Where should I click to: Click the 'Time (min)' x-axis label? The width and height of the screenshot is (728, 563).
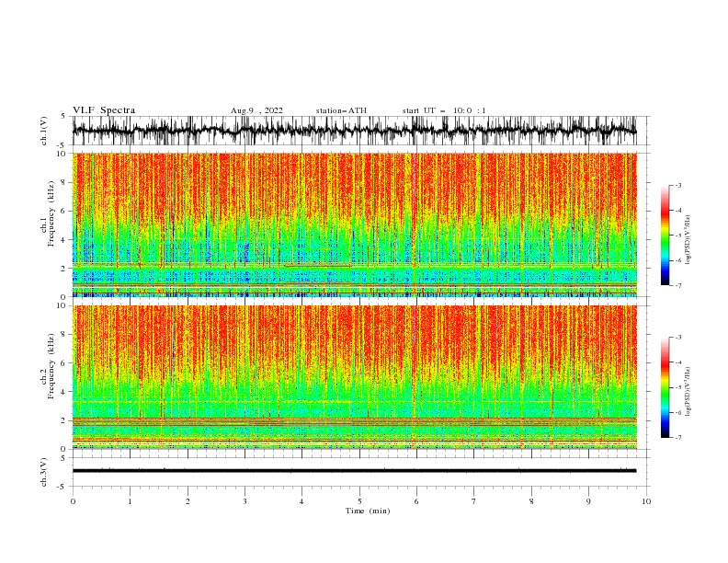368,511
